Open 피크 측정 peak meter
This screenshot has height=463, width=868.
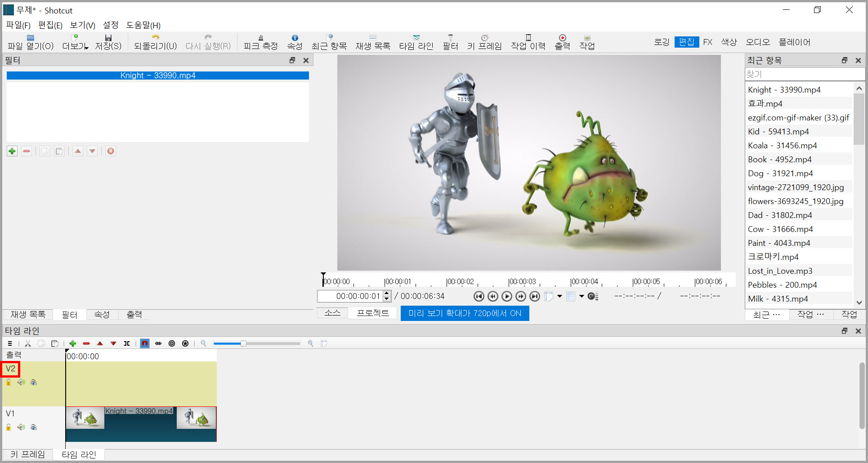click(260, 42)
